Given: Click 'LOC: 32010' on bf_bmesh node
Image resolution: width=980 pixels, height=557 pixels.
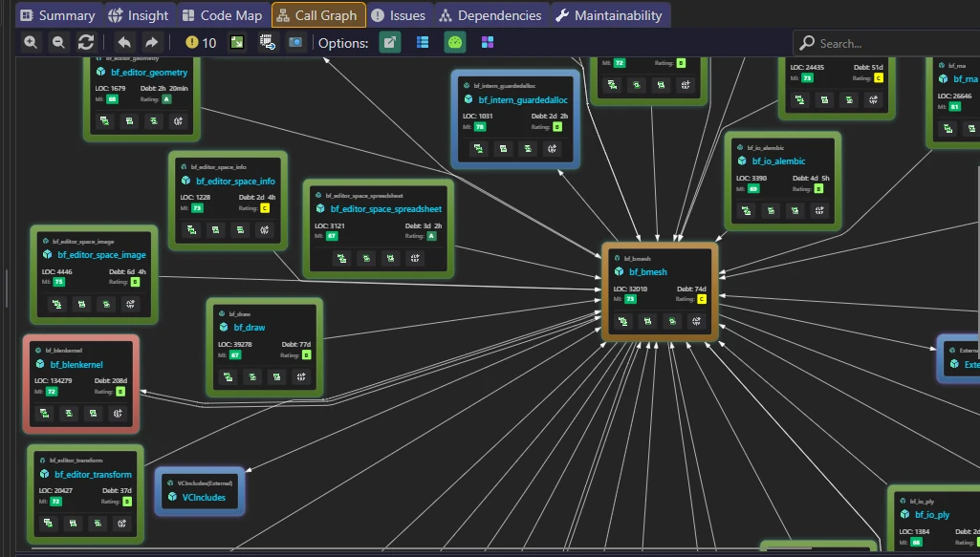Looking at the screenshot, I should pyautogui.click(x=630, y=289).
